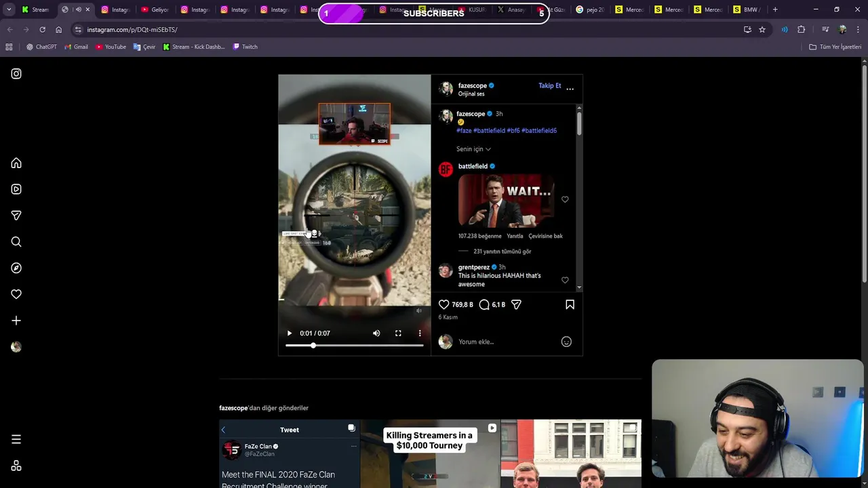
Task: Mute the video with the speaker icon
Action: click(376, 333)
